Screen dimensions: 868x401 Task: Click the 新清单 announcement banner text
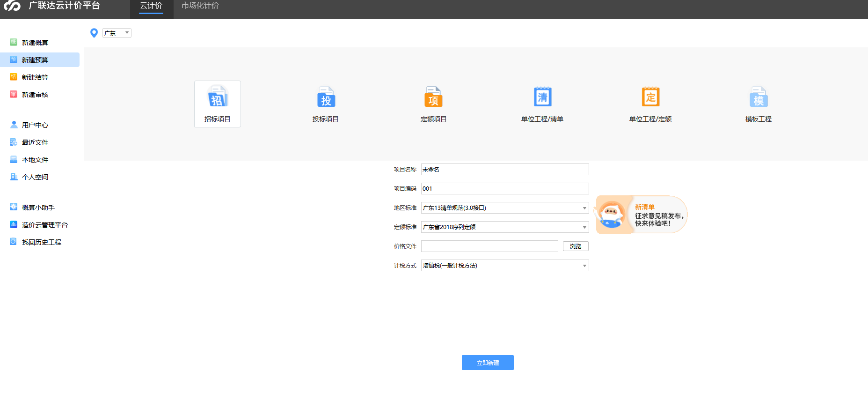coord(659,215)
